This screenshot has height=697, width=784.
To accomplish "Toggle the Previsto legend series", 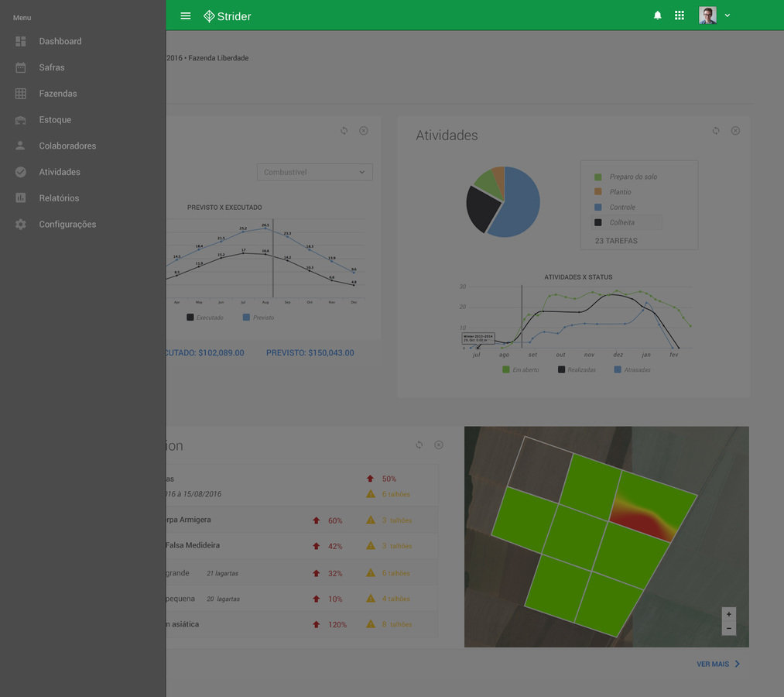I will 258,318.
